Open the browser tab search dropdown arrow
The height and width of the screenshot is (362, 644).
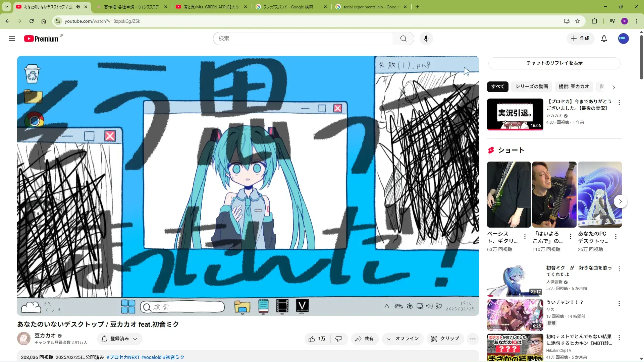point(7,7)
